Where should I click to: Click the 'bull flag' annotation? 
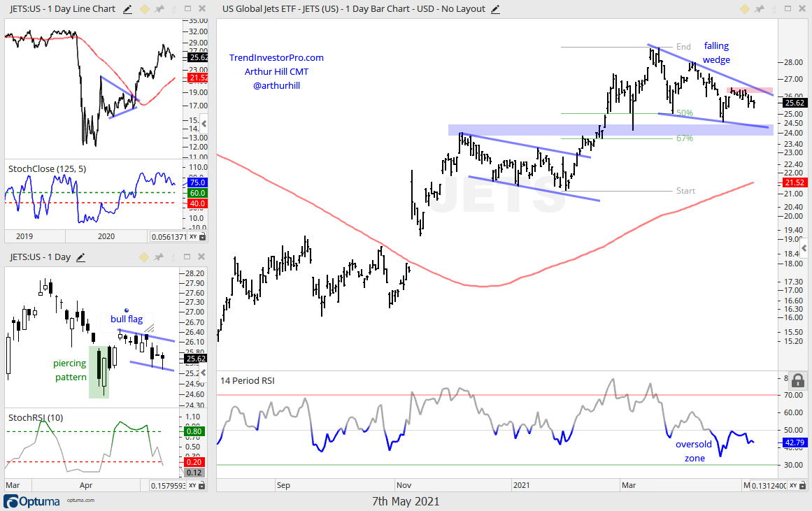(127, 319)
